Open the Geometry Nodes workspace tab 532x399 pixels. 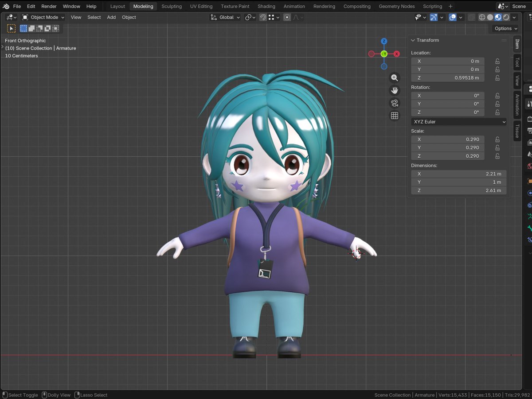coord(397,6)
